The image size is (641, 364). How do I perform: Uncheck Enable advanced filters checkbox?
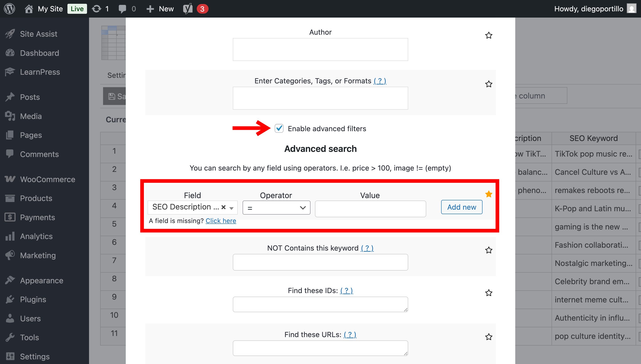[x=279, y=129]
